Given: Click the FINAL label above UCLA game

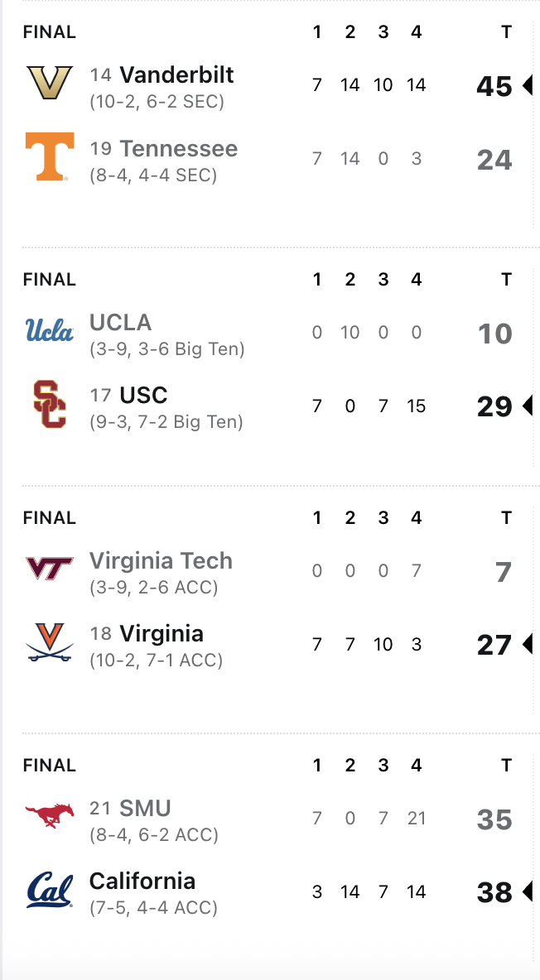Looking at the screenshot, I should [x=50, y=280].
